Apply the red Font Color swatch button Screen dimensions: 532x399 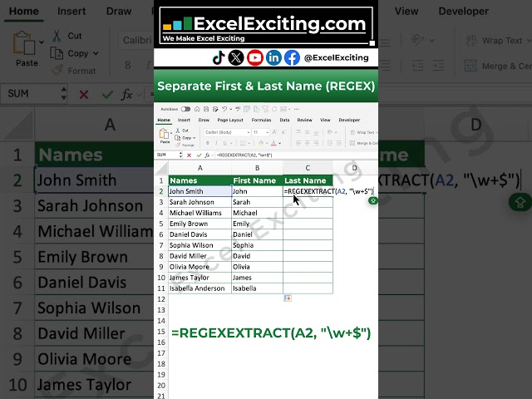[273, 143]
